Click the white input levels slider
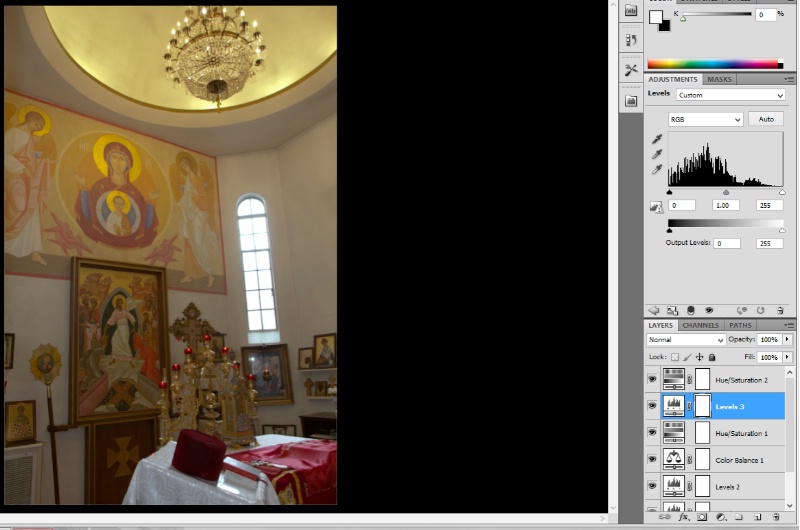800x530 pixels. point(782,192)
